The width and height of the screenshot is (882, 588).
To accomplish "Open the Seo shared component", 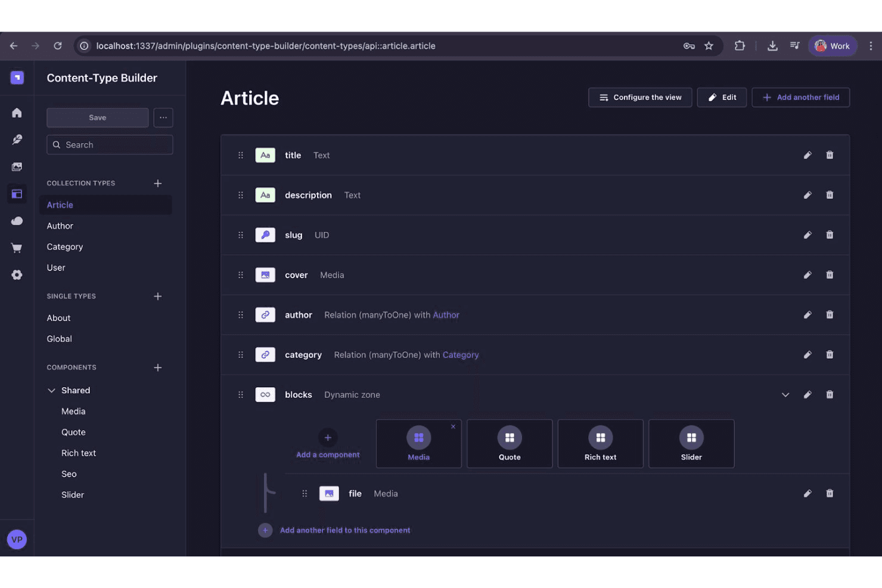I will click(69, 474).
